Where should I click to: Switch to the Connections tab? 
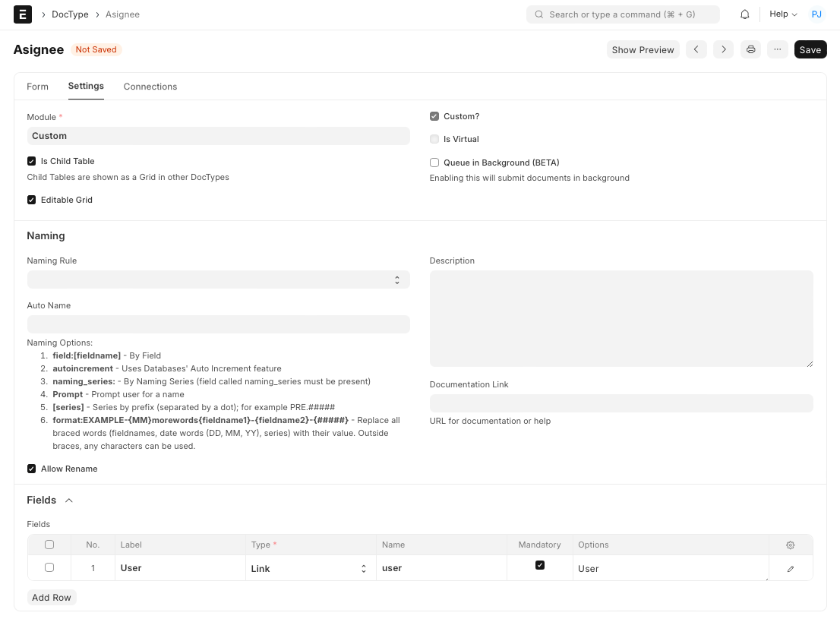click(x=150, y=87)
